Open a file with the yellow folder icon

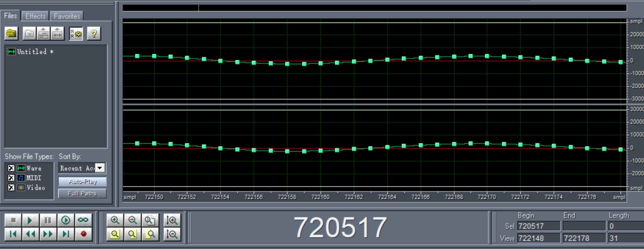click(11, 33)
